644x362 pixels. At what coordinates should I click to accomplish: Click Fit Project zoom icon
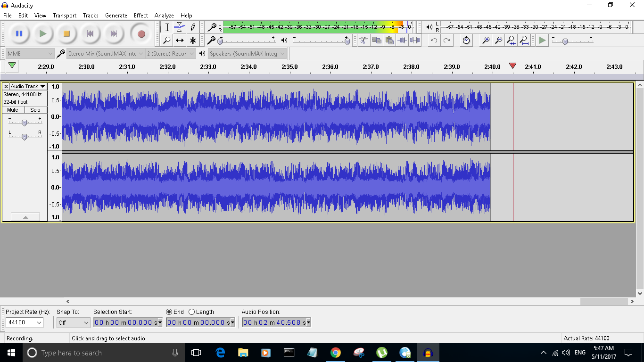pyautogui.click(x=524, y=41)
